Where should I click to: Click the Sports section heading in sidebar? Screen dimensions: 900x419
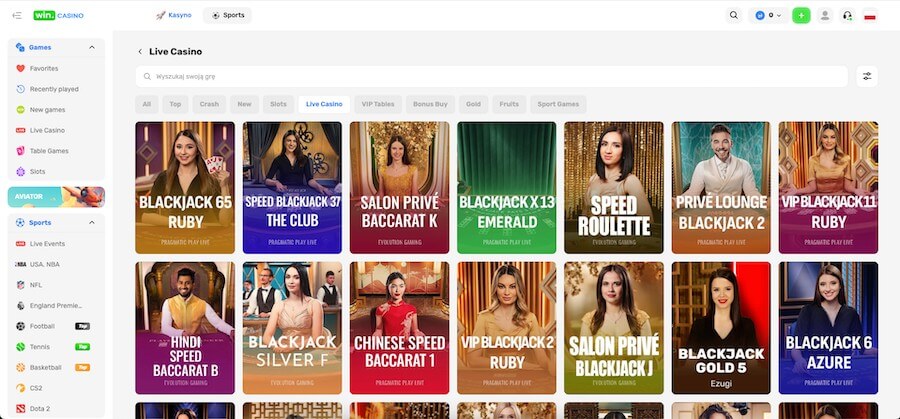point(40,223)
